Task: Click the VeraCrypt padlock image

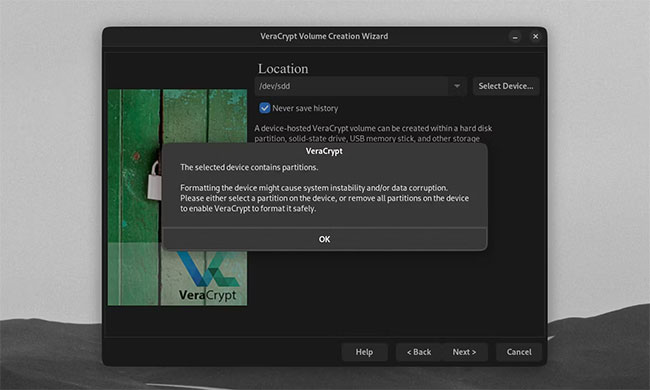Action: pyautogui.click(x=177, y=197)
